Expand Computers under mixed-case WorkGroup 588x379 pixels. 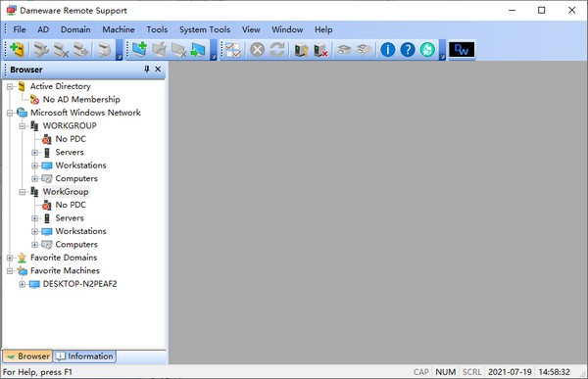[x=34, y=245]
